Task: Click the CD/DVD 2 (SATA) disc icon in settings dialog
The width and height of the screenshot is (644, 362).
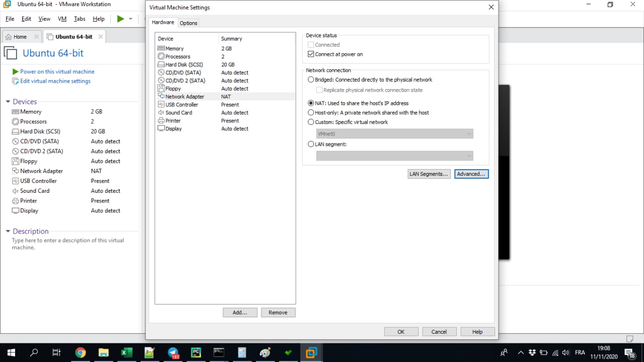Action: coord(161,81)
